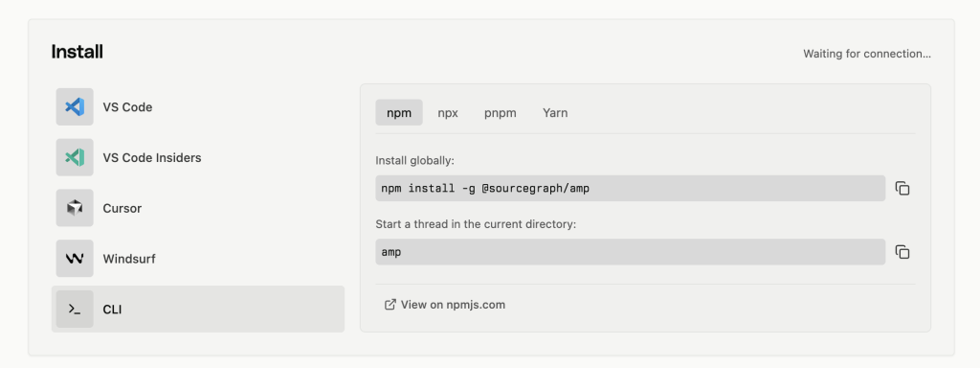The image size is (980, 368).
Task: Select the CLI install option
Action: point(197,310)
